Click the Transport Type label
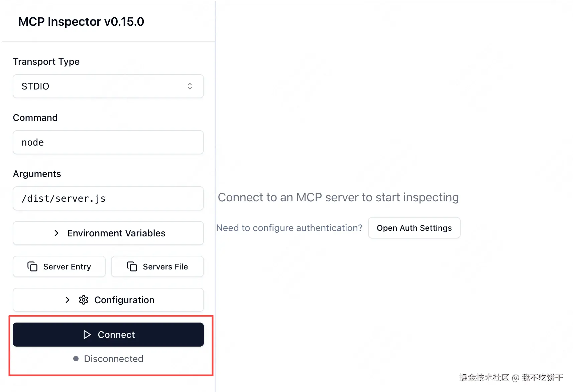This screenshot has width=573, height=392. coord(46,62)
